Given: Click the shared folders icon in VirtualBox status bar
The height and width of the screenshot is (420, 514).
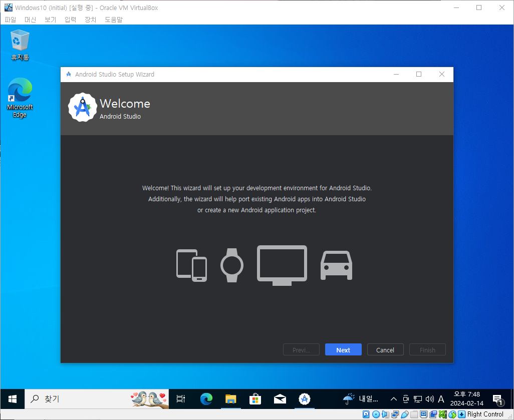Looking at the screenshot, I should [x=414, y=414].
